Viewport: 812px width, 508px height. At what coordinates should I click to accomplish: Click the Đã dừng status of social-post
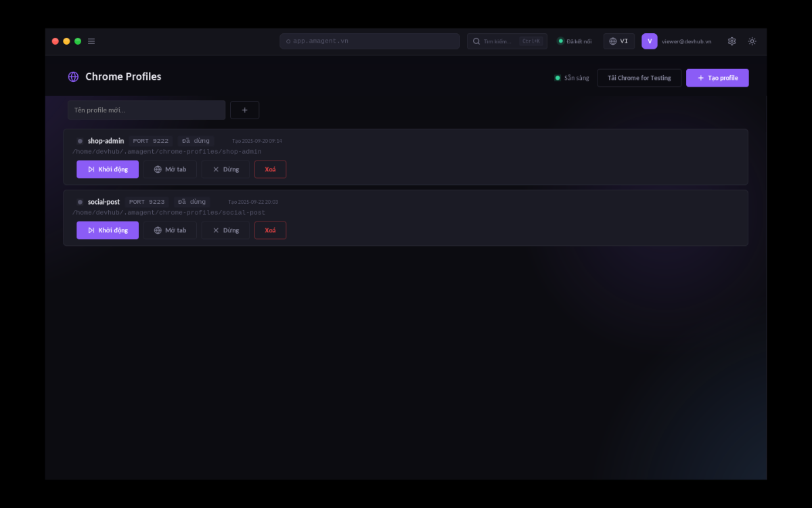192,202
